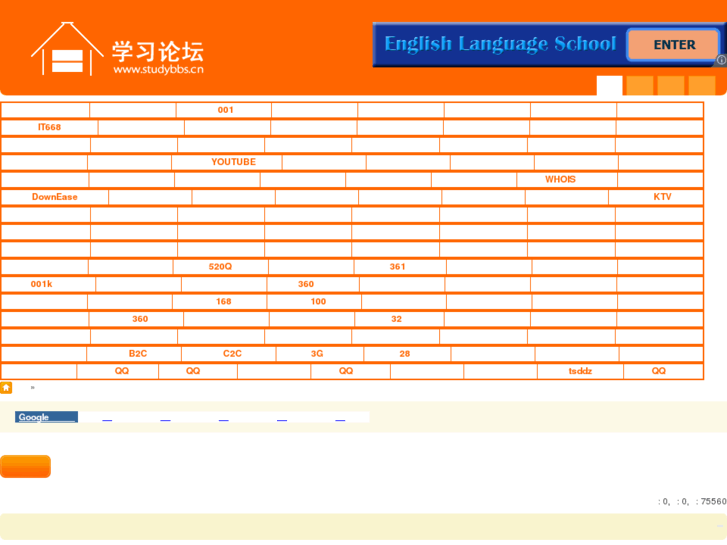
Task: Open the 3G link
Action: [x=317, y=353]
